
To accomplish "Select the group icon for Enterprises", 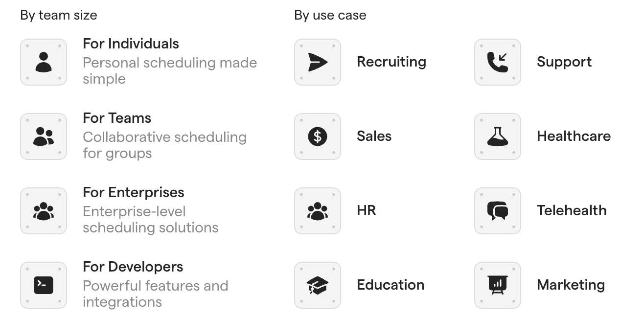I will tap(43, 211).
